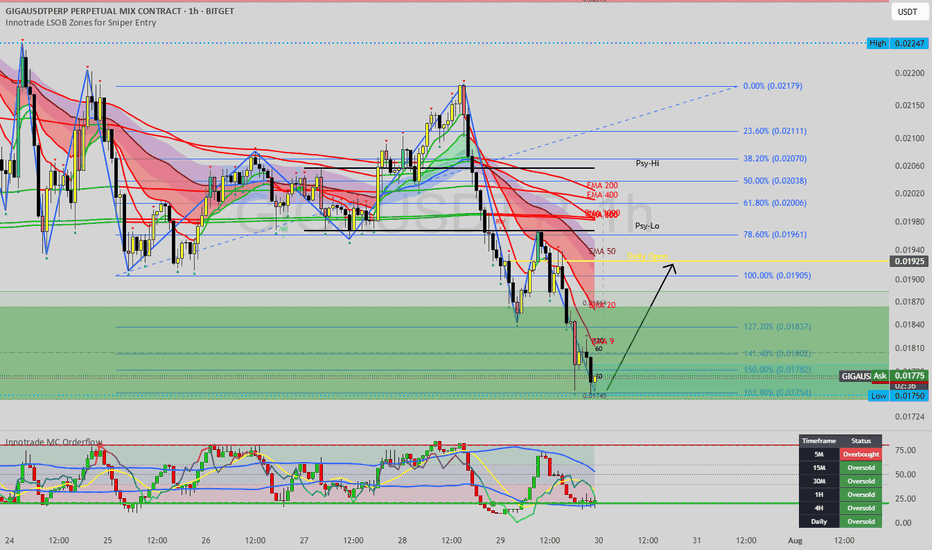Click the GIGAUSDT symbol price label
Viewport: 932px width, 550px height.
(x=855, y=376)
